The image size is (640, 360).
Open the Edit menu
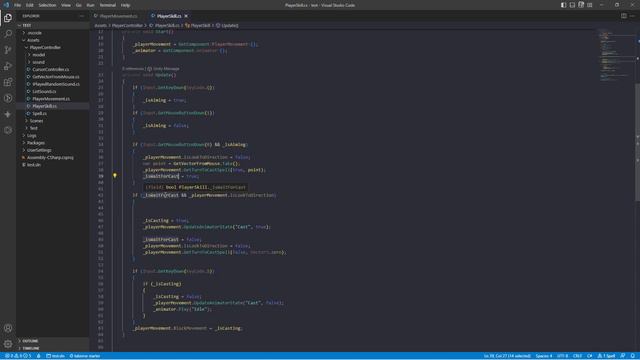30,5
